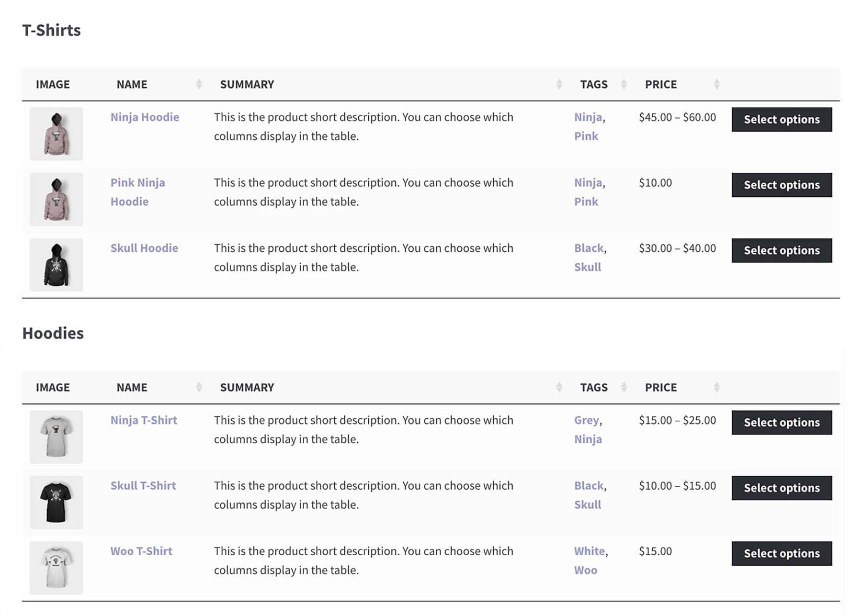Open the Grey tag link
Image resolution: width=862 pixels, height=616 pixels.
[586, 420]
